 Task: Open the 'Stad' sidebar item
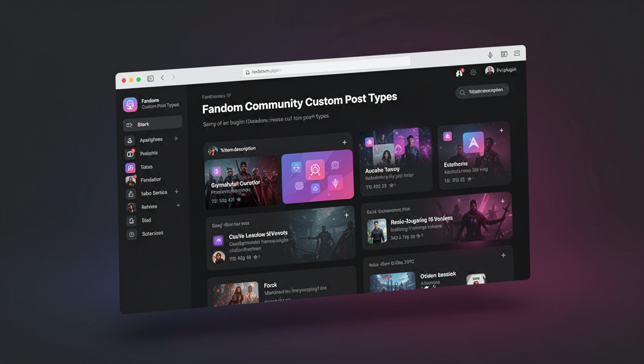click(x=146, y=220)
